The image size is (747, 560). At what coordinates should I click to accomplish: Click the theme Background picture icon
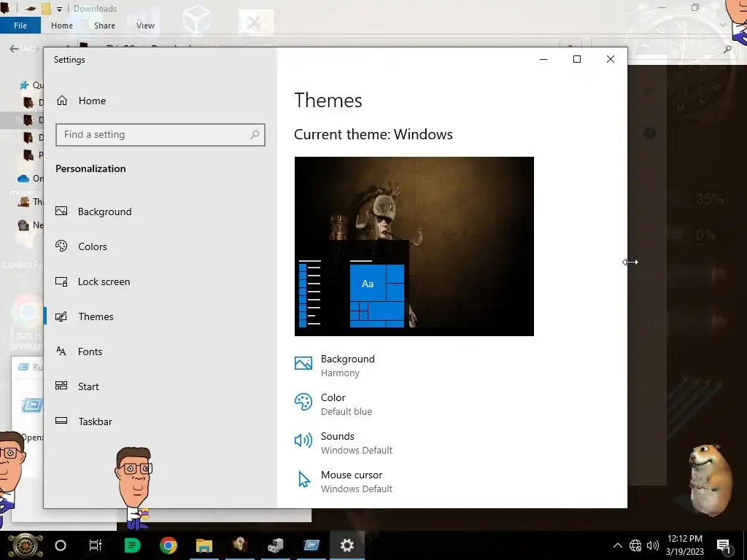tap(303, 363)
